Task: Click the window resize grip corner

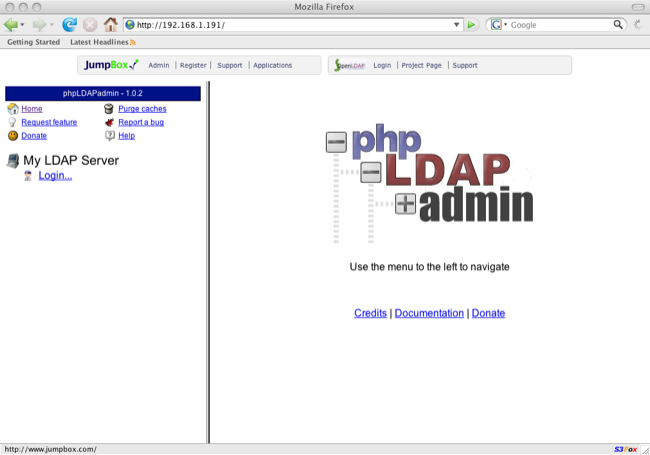Action: [645, 450]
